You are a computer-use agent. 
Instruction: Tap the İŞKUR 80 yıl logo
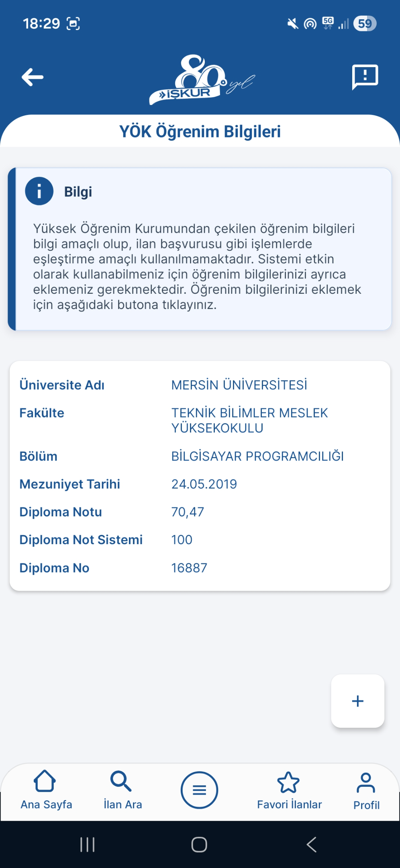point(202,80)
